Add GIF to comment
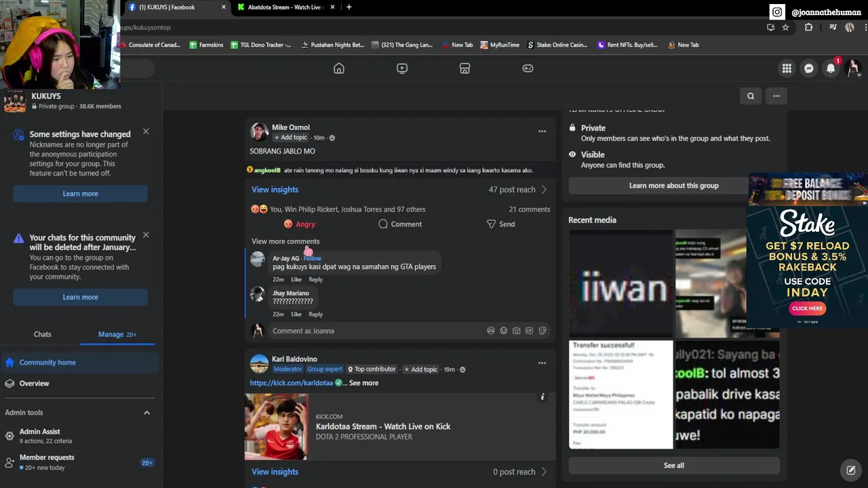 (x=529, y=331)
